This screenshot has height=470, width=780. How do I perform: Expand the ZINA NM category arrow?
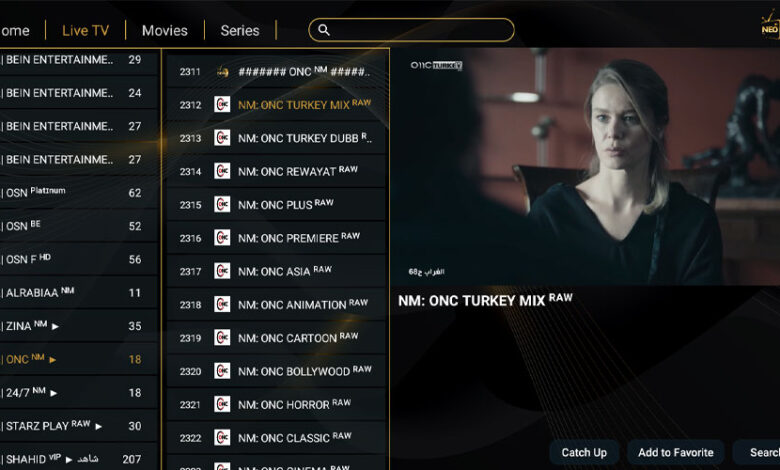click(x=55, y=327)
